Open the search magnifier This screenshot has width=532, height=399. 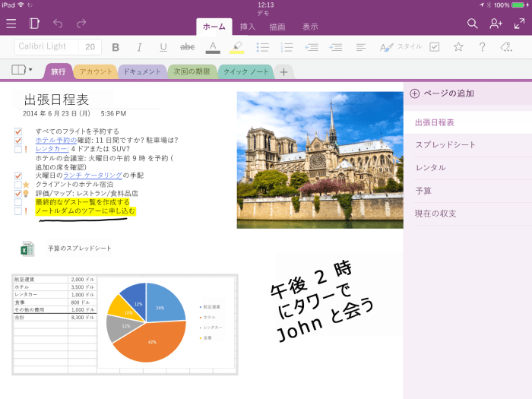(x=472, y=24)
